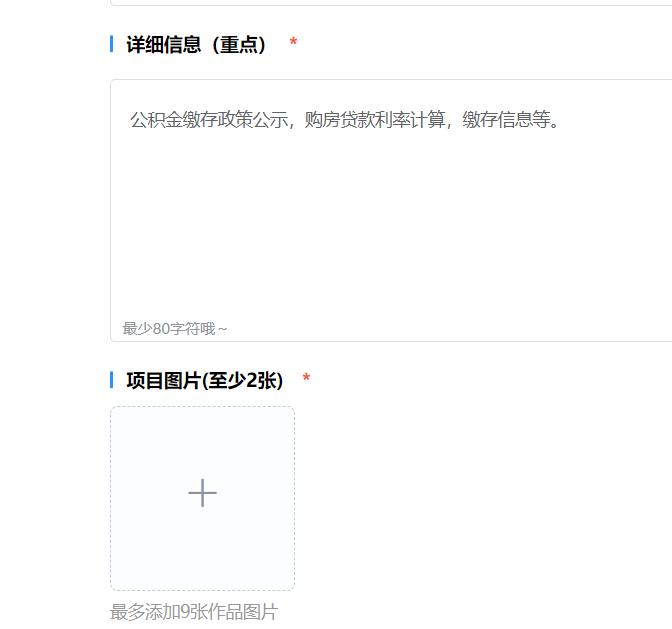Screen dimensions: 672x629
Task: Click the phrase 购房贷款利率计算 in the text area
Action: tap(375, 120)
